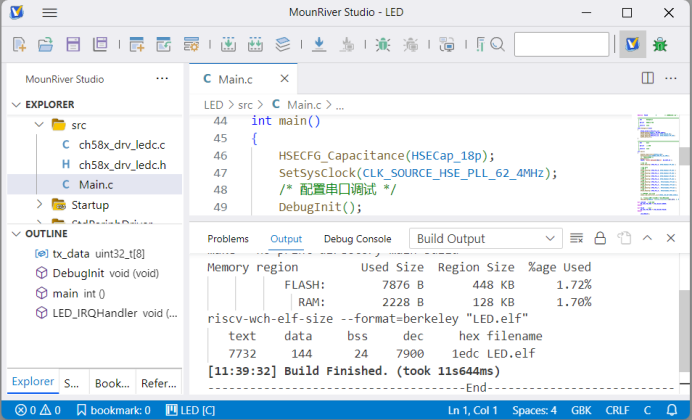Viewport: 692px width, 420px height.
Task: Open editor more actions ellipsis
Action: (x=671, y=78)
